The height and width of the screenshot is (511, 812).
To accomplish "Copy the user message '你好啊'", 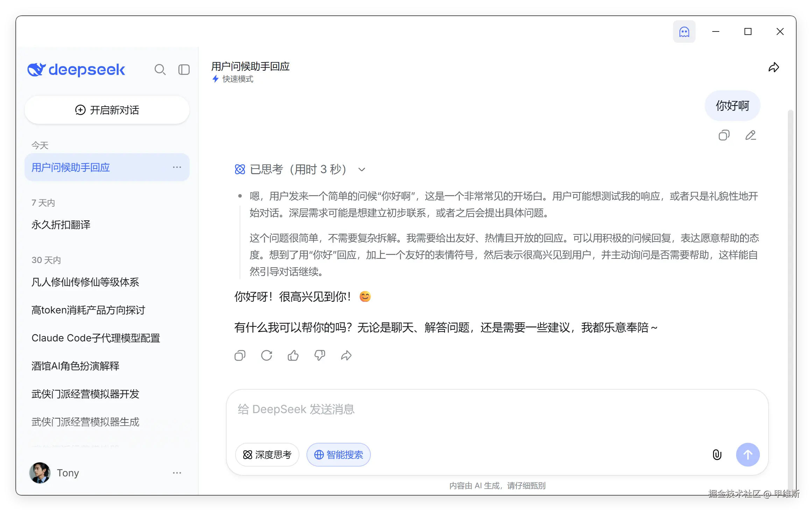I will (724, 135).
